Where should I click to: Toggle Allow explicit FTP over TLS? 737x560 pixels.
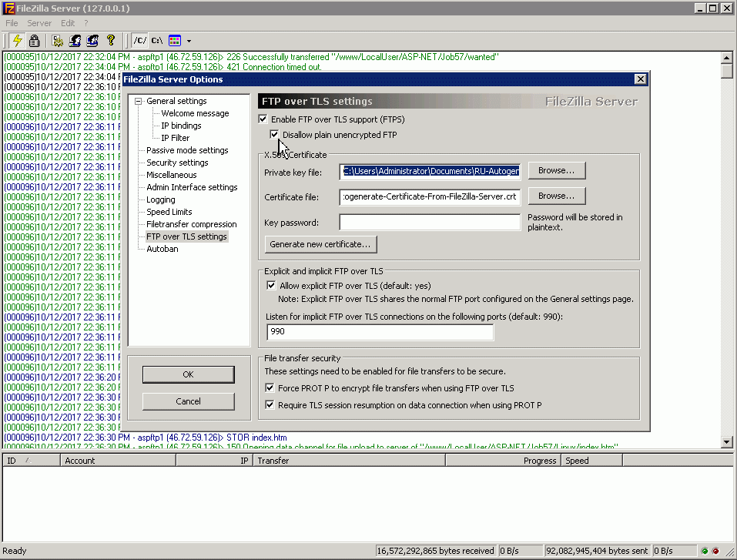click(x=271, y=286)
